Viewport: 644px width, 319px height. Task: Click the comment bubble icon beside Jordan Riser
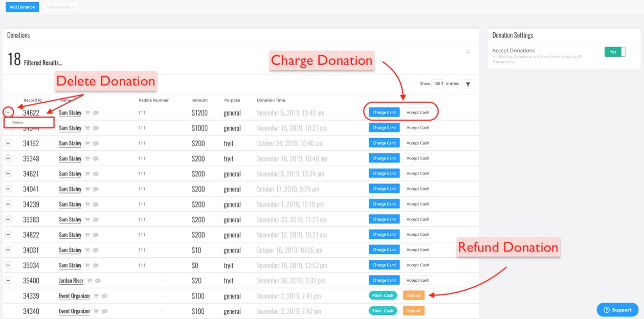pos(98,281)
